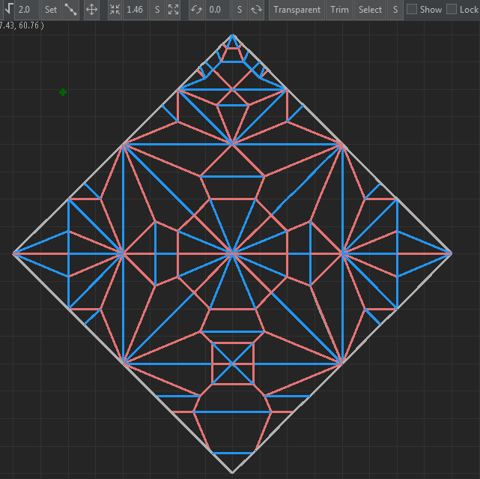This screenshot has width=480, height=479.
Task: Click the Transparent button
Action: [x=297, y=10]
